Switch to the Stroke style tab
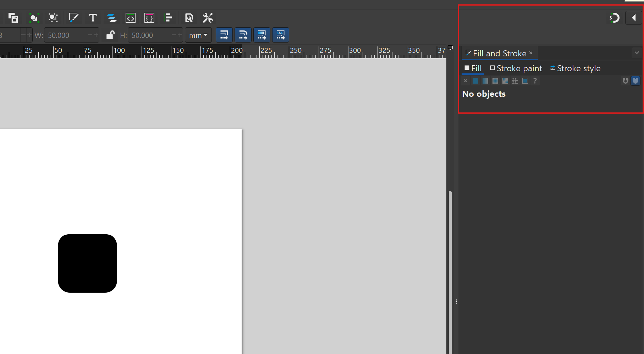The width and height of the screenshot is (644, 354). pyautogui.click(x=575, y=68)
